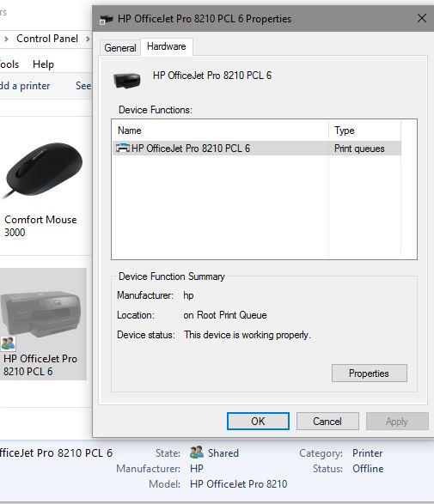This screenshot has width=434, height=504.
Task: Click the printer image beside the device name heading
Action: point(127,80)
